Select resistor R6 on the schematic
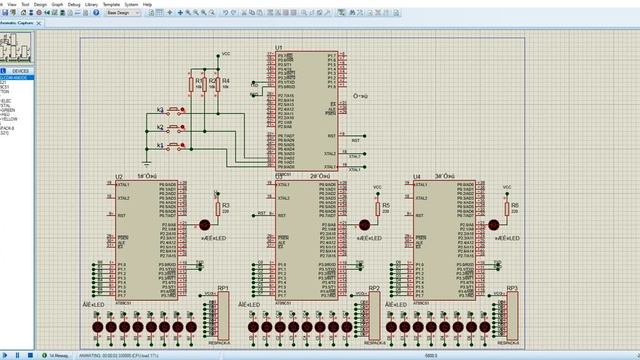 coord(507,209)
